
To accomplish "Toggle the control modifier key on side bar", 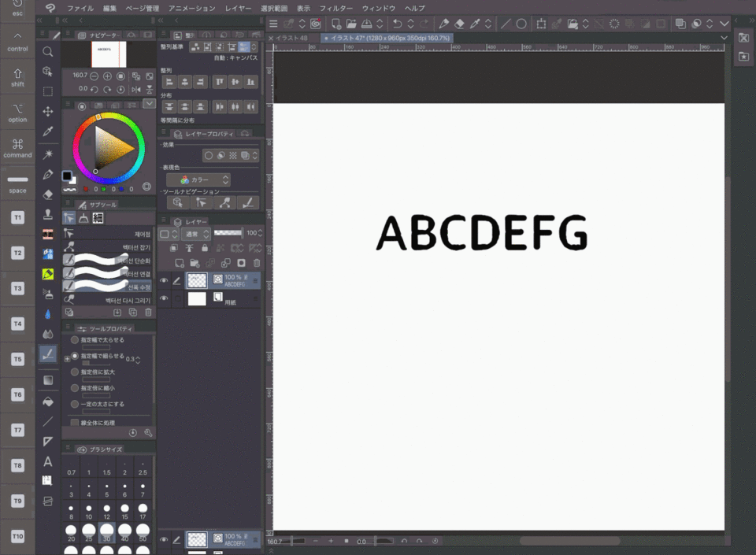I will [x=17, y=43].
